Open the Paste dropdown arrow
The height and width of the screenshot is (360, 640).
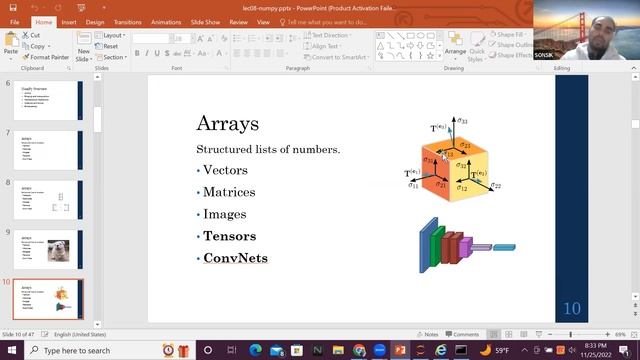tap(11, 59)
